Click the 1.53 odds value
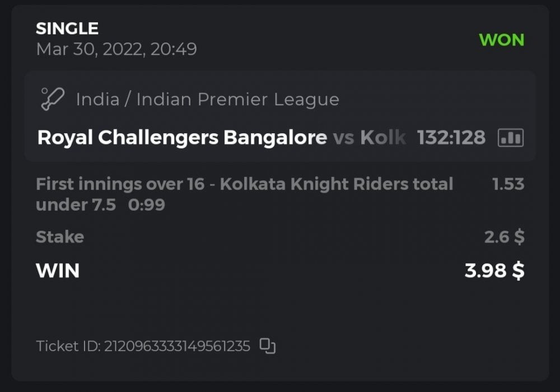The image size is (560, 392). pyautogui.click(x=508, y=184)
